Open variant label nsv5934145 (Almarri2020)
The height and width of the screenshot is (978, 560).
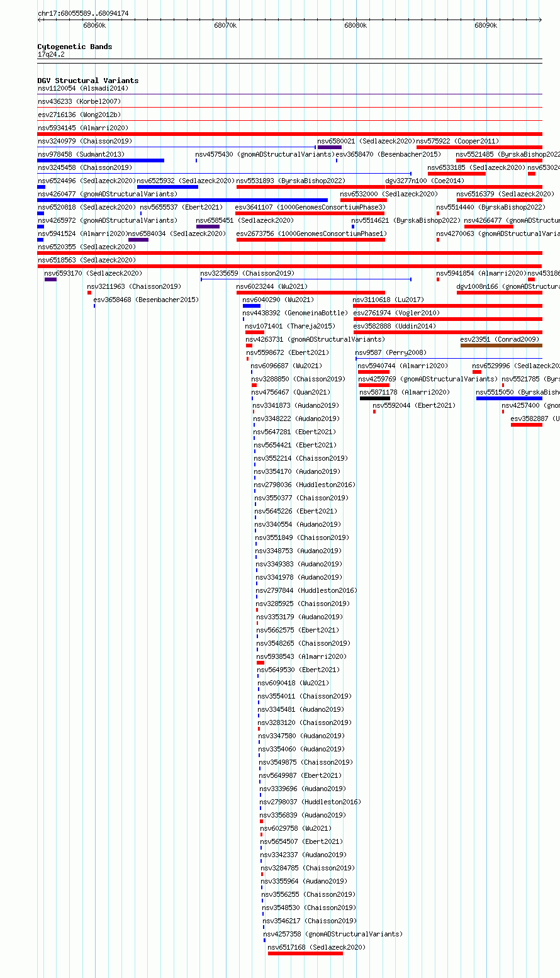tap(83, 128)
